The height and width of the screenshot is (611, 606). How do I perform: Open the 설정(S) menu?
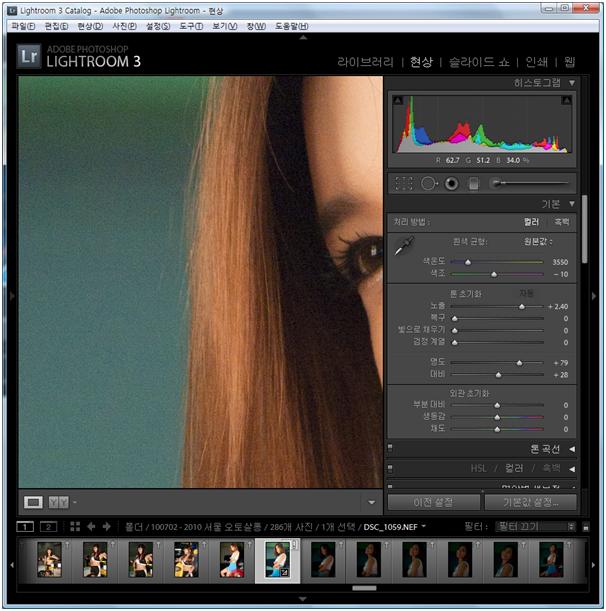tap(158, 26)
